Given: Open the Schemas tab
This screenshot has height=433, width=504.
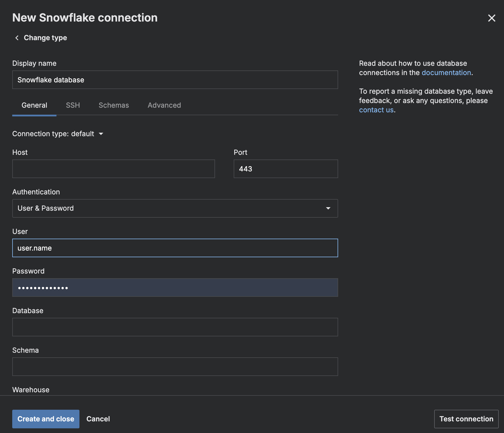Looking at the screenshot, I should (x=113, y=105).
